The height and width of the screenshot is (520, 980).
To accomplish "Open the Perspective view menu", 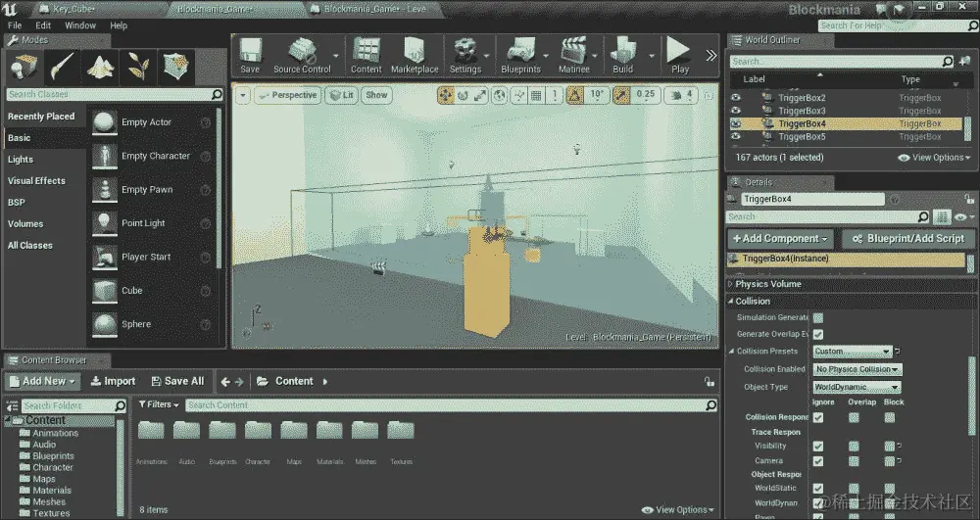I will coord(288,96).
